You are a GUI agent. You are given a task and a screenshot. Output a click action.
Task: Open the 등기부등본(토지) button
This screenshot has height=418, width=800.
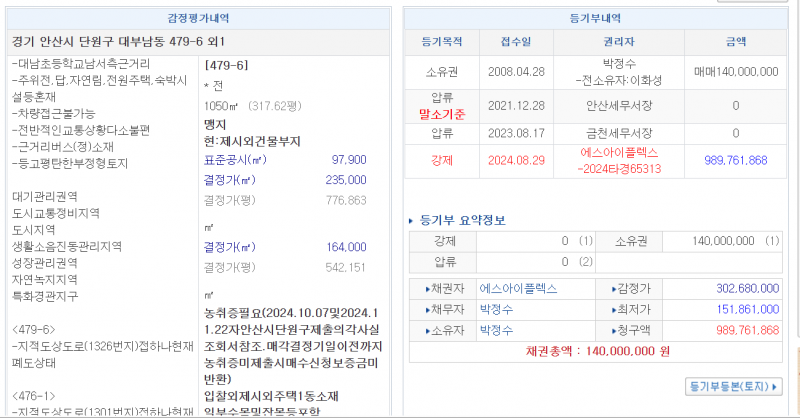click(x=734, y=385)
